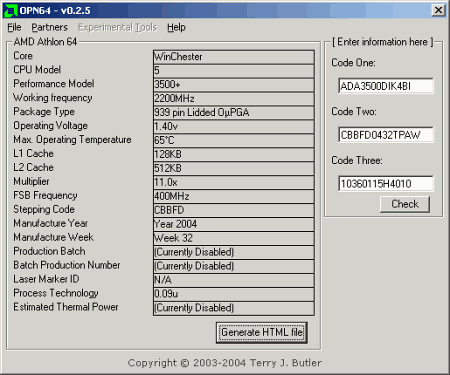Click the Laser Marker ID label

point(46,280)
